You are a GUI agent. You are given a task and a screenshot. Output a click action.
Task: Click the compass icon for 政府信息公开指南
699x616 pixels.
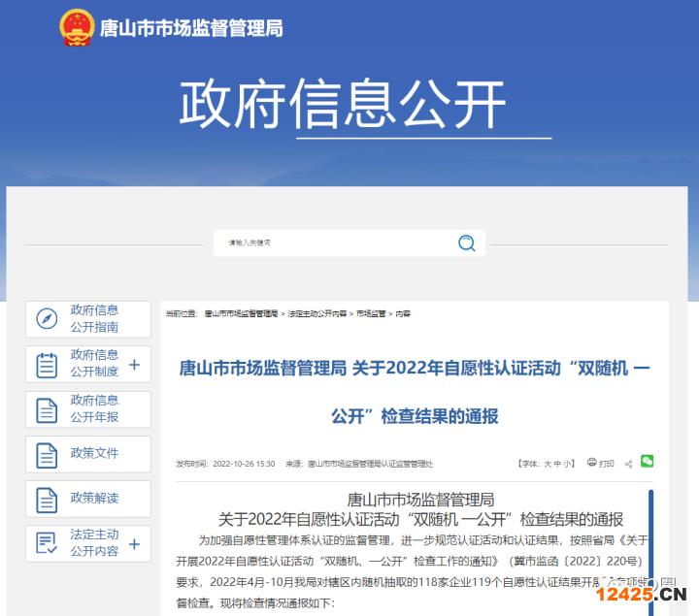coord(47,319)
